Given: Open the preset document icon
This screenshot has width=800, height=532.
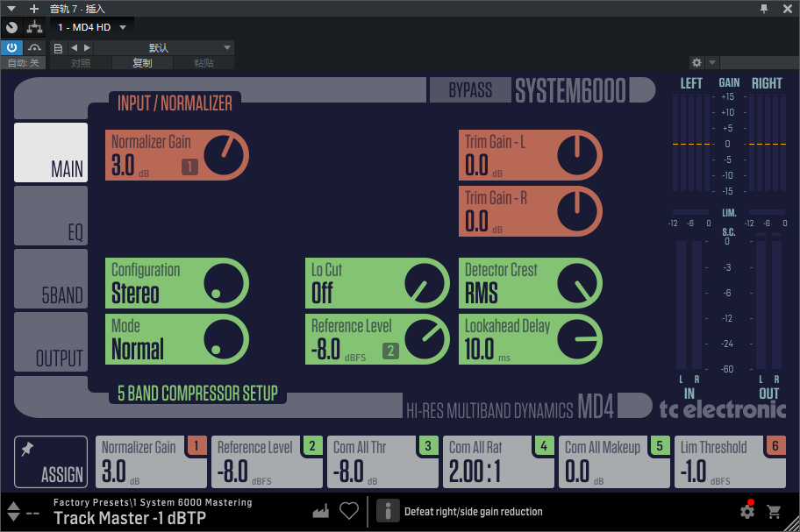Looking at the screenshot, I should point(58,48).
